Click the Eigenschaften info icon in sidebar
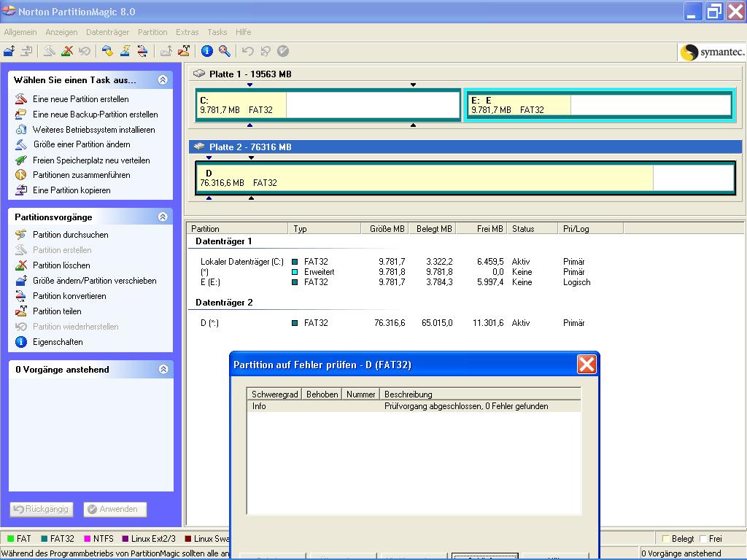 (x=21, y=342)
